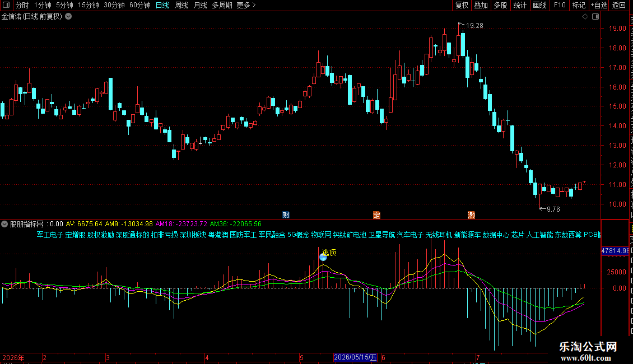This screenshot has height=364, width=633.
Task: Switch to the 月线 monthly chart
Action: pyautogui.click(x=200, y=5)
